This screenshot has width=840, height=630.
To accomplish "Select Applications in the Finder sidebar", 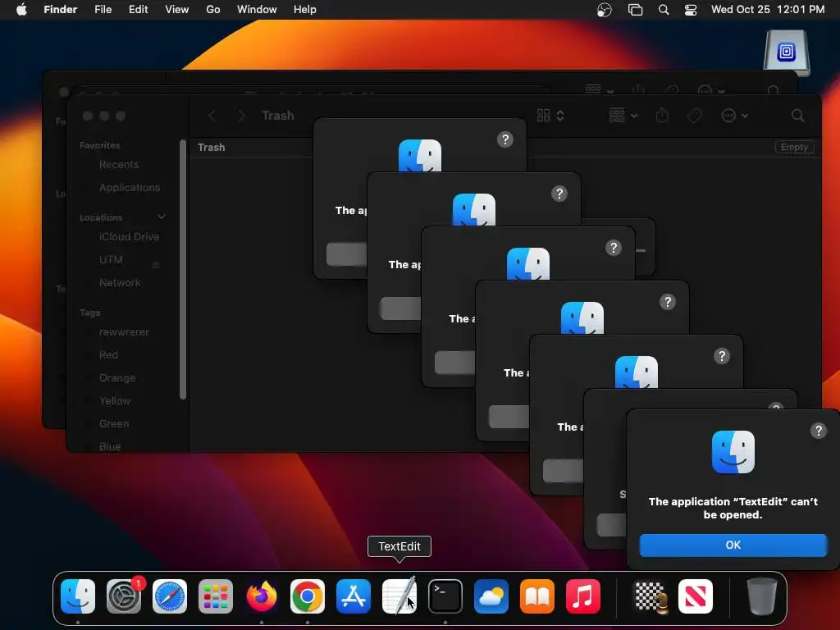I will click(x=129, y=188).
